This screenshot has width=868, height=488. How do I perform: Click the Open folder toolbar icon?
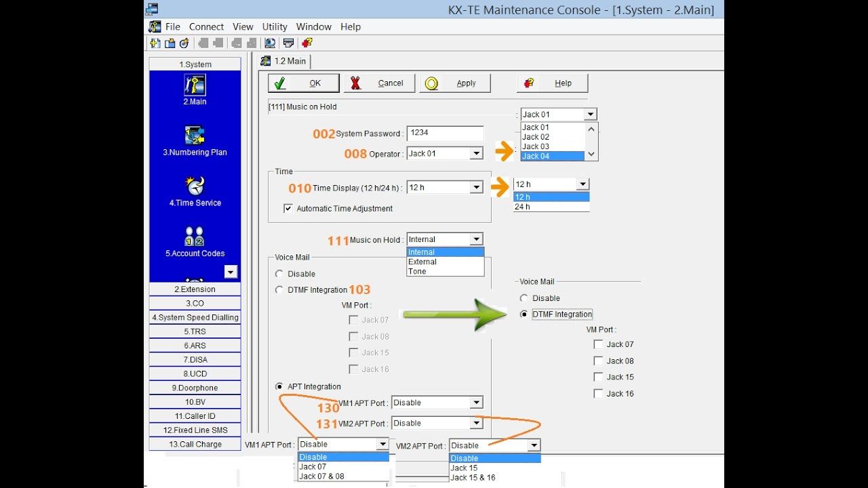[170, 43]
